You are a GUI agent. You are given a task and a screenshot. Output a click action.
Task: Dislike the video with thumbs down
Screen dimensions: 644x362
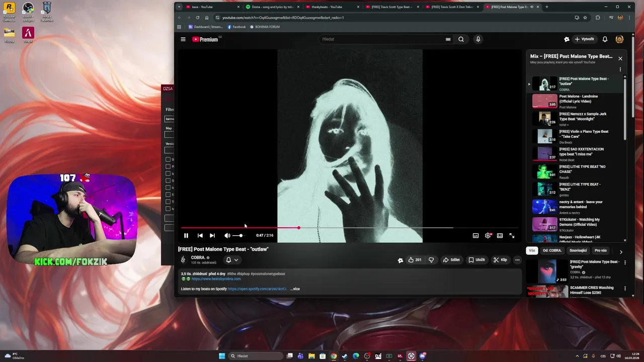[x=431, y=260]
